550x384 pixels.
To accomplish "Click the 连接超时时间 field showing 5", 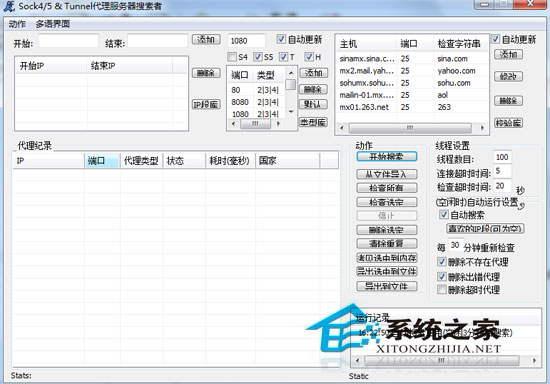I will click(x=502, y=171).
